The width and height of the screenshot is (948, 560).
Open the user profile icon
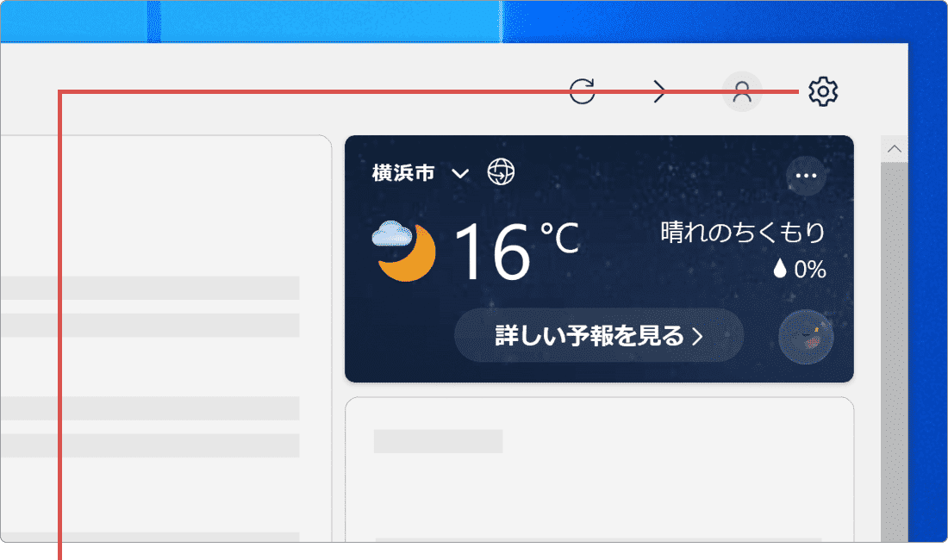742,90
